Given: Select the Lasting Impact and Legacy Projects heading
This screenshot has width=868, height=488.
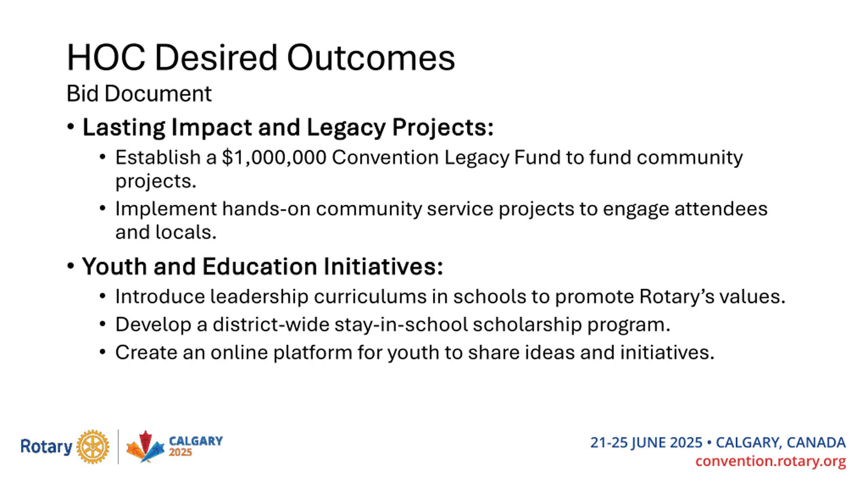Looking at the screenshot, I should tap(288, 127).
